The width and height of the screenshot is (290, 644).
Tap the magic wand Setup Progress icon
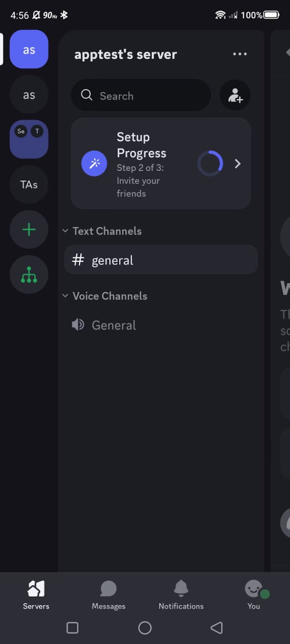[94, 164]
